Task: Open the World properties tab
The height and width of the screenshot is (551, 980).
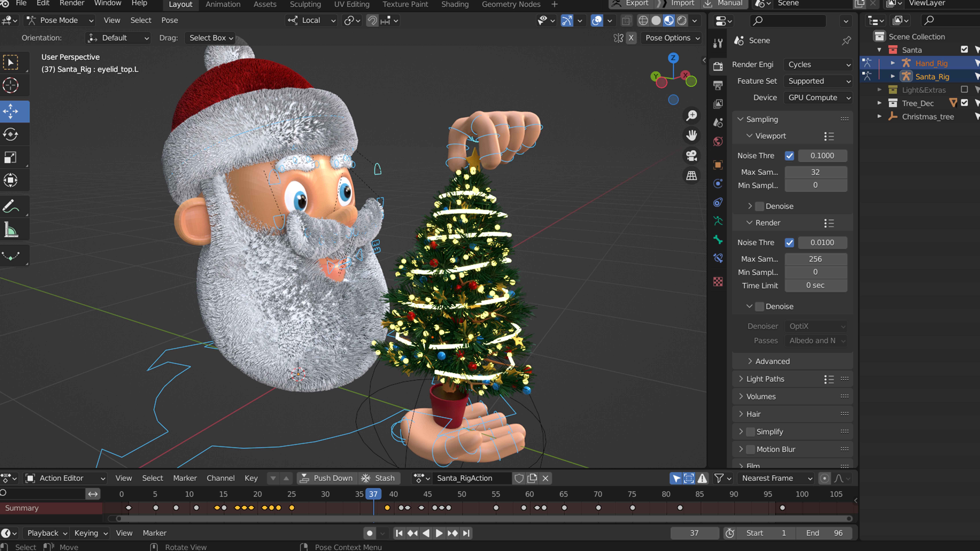Action: click(x=718, y=141)
